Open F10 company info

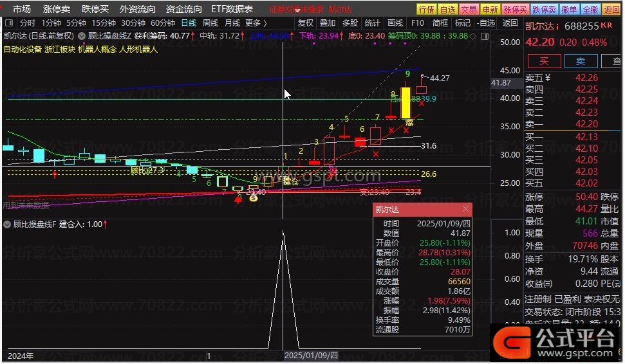coord(418,23)
